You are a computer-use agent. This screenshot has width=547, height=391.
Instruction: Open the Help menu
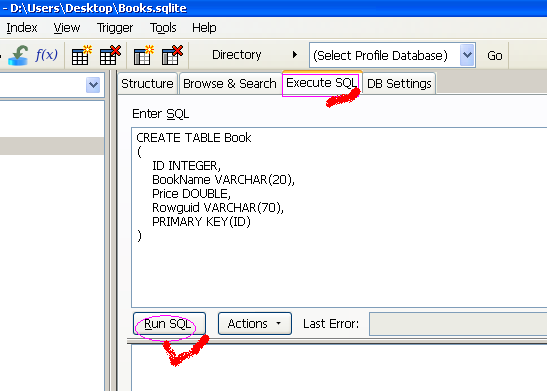[x=204, y=28]
